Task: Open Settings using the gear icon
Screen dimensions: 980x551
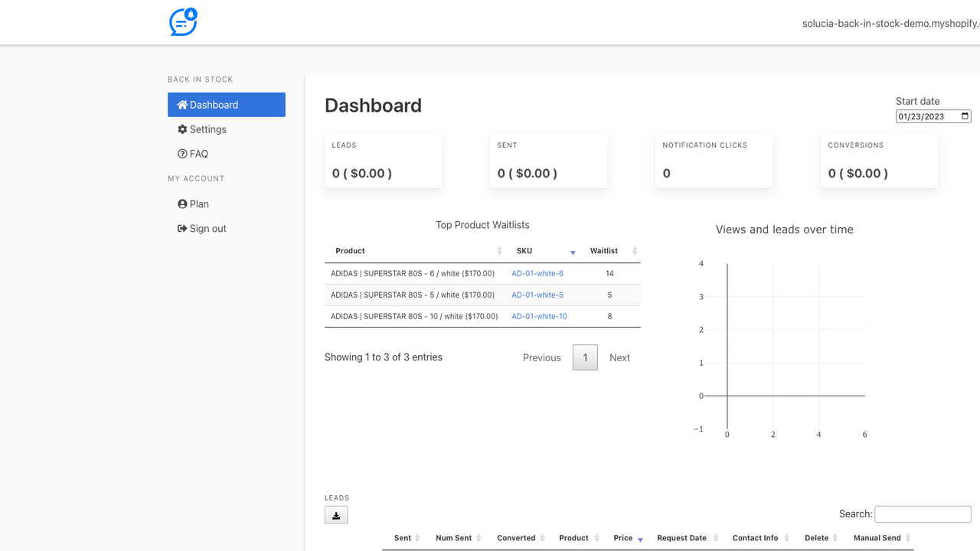Action: point(181,129)
